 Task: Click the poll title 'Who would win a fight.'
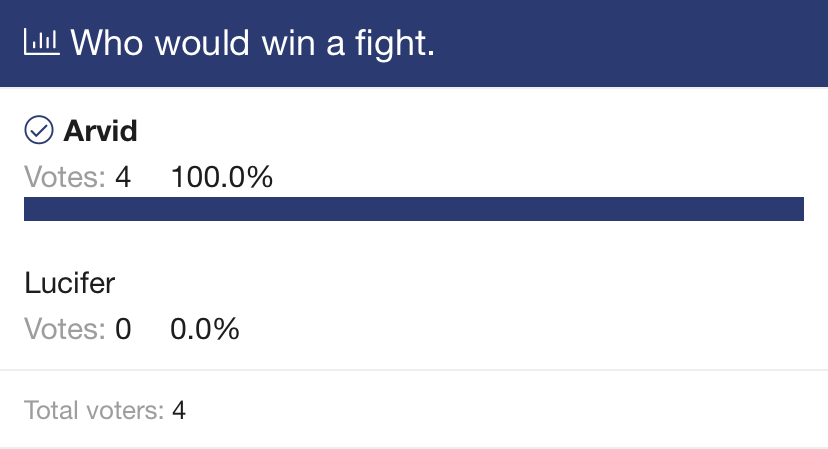click(x=252, y=43)
